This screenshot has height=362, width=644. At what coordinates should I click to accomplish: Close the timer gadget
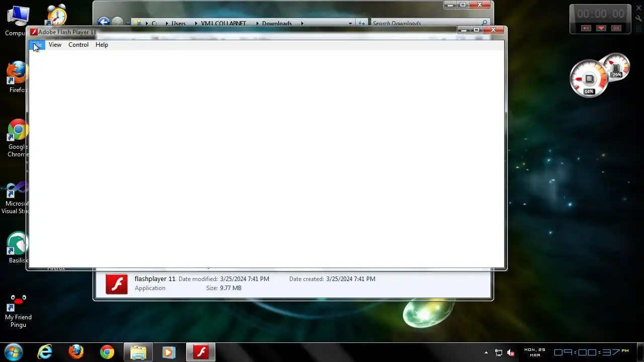tap(638, 9)
